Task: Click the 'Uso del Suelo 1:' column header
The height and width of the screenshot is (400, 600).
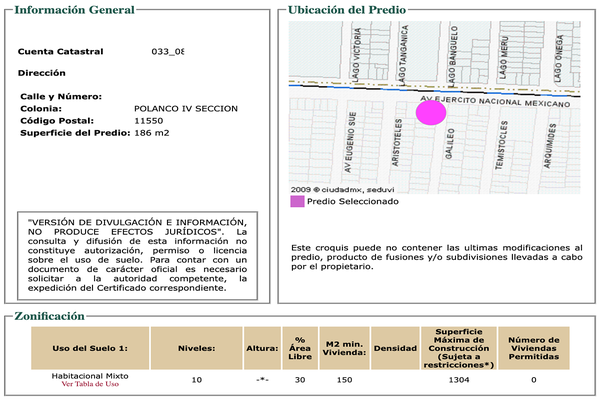Action: [90, 347]
